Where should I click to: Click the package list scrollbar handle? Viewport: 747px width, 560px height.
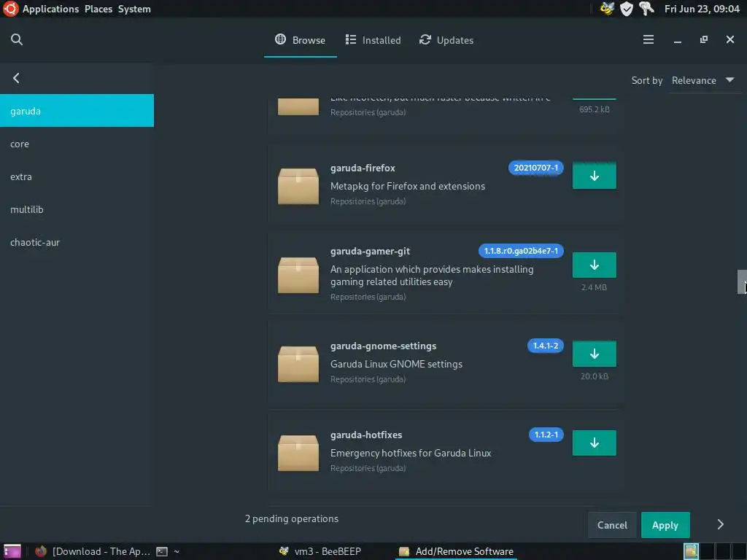click(x=742, y=282)
